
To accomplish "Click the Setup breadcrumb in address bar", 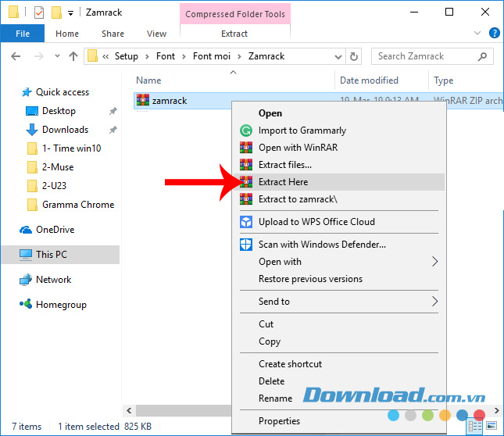I will pyautogui.click(x=127, y=56).
